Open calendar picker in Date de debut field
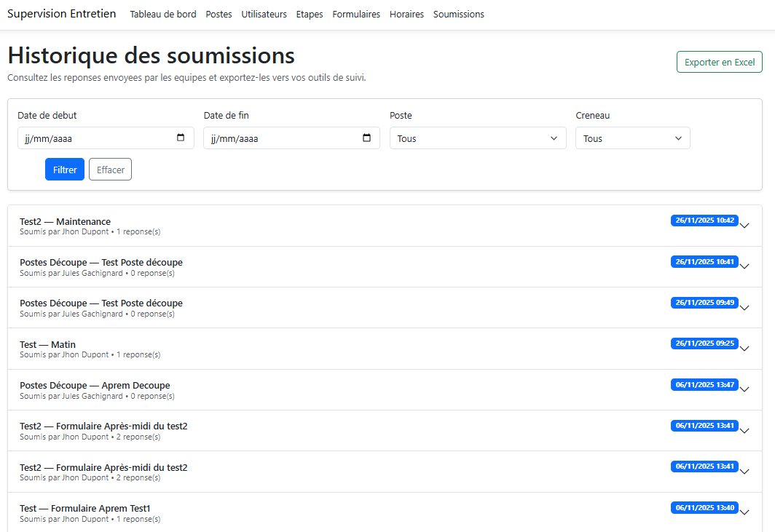 tap(181, 138)
